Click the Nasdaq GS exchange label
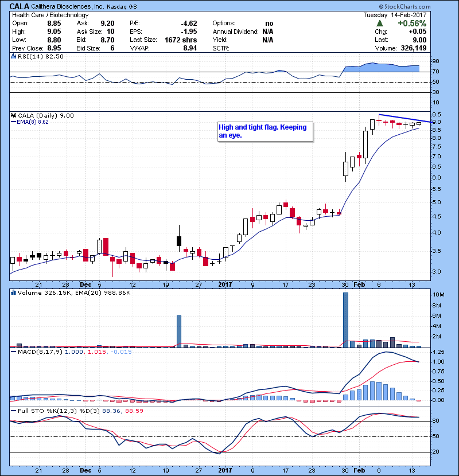Viewport: 459px width, 476px height. tap(122, 6)
